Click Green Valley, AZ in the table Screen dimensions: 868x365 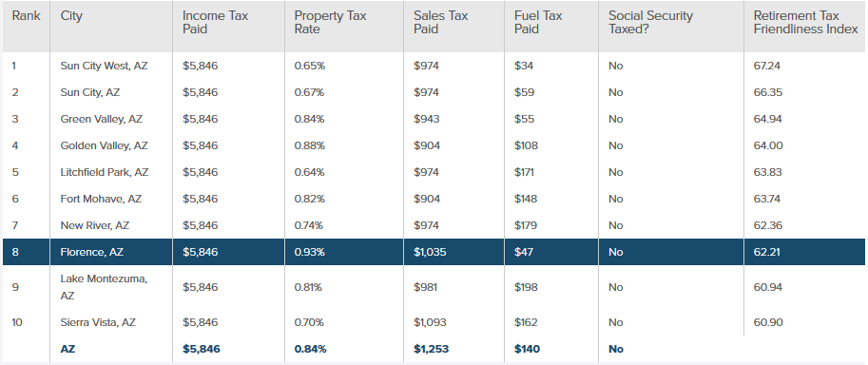click(102, 119)
